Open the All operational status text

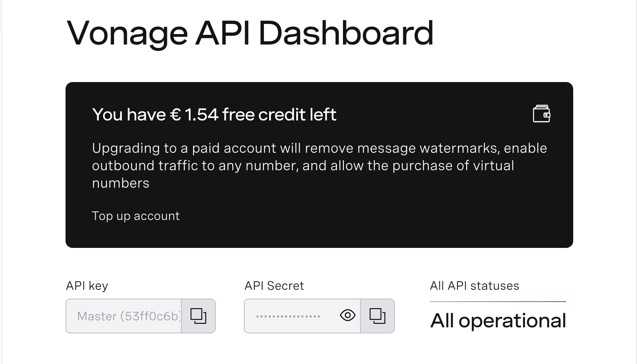tap(498, 321)
